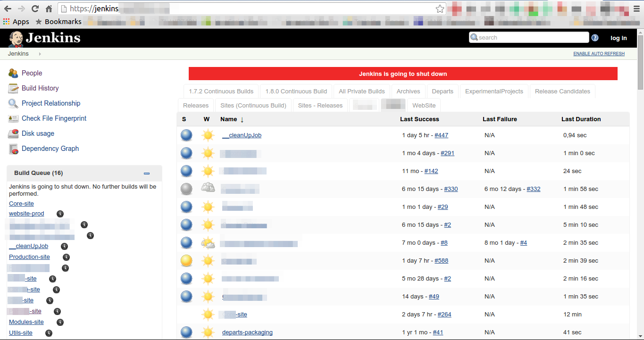Click partly cloudy weather icon in #8 row
Viewport: 644px width, 340px height.
coord(208,243)
